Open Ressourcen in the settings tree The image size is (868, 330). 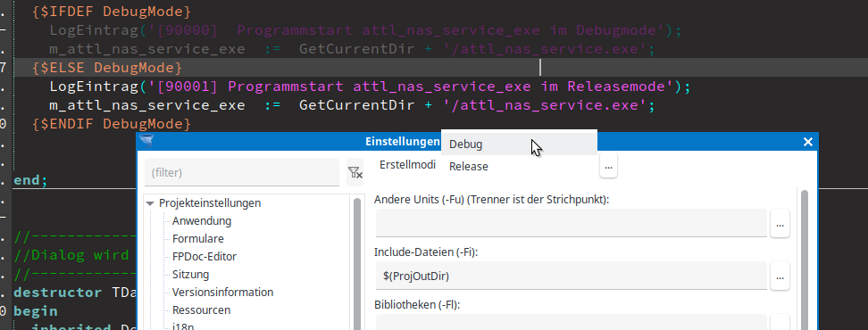[x=201, y=310]
